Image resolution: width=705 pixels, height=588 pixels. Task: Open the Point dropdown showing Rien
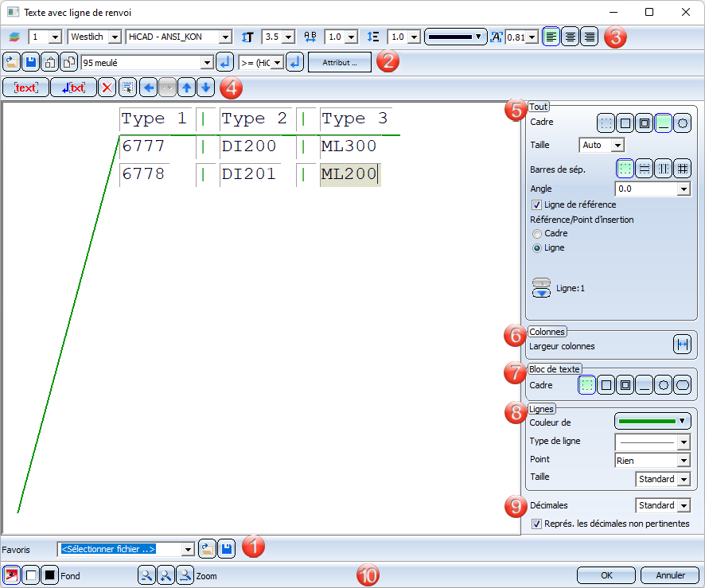[684, 461]
